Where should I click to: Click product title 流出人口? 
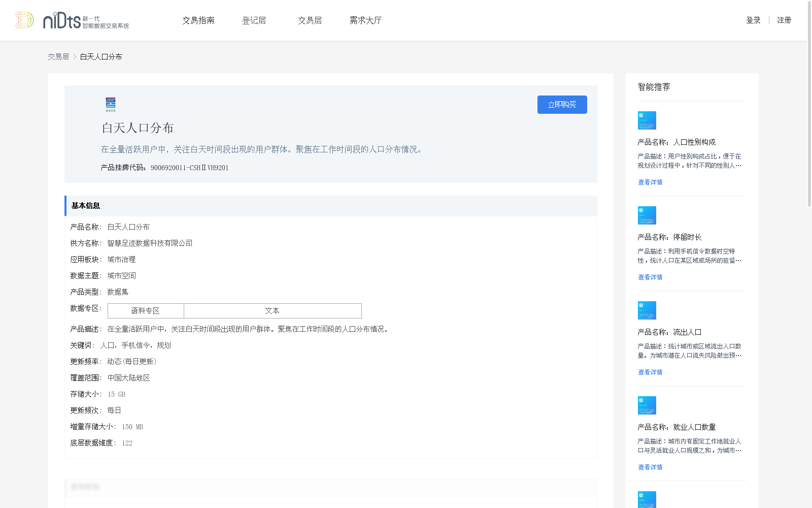(x=669, y=332)
